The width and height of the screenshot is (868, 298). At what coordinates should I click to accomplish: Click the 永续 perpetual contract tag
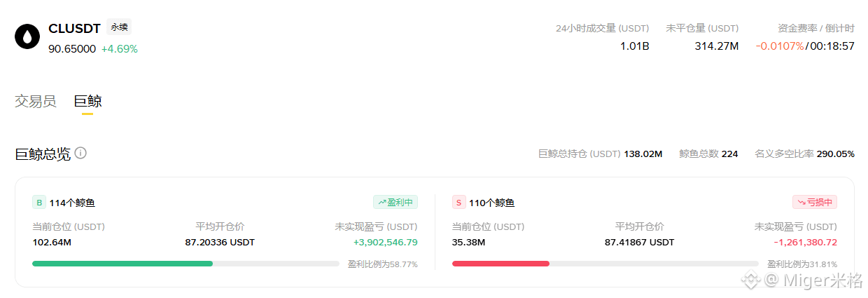tap(119, 27)
